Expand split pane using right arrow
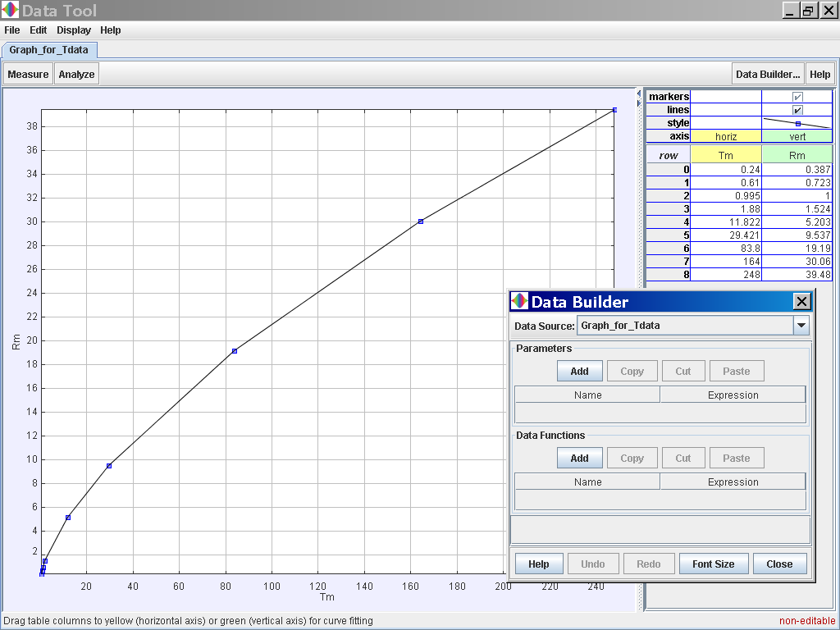Screen dimensions: 840x630 tap(639, 103)
